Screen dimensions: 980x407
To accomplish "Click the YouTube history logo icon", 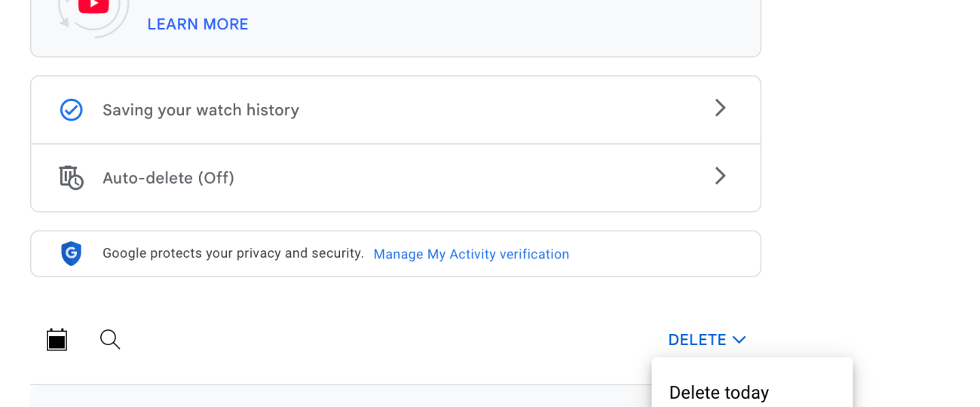I will coord(93,9).
